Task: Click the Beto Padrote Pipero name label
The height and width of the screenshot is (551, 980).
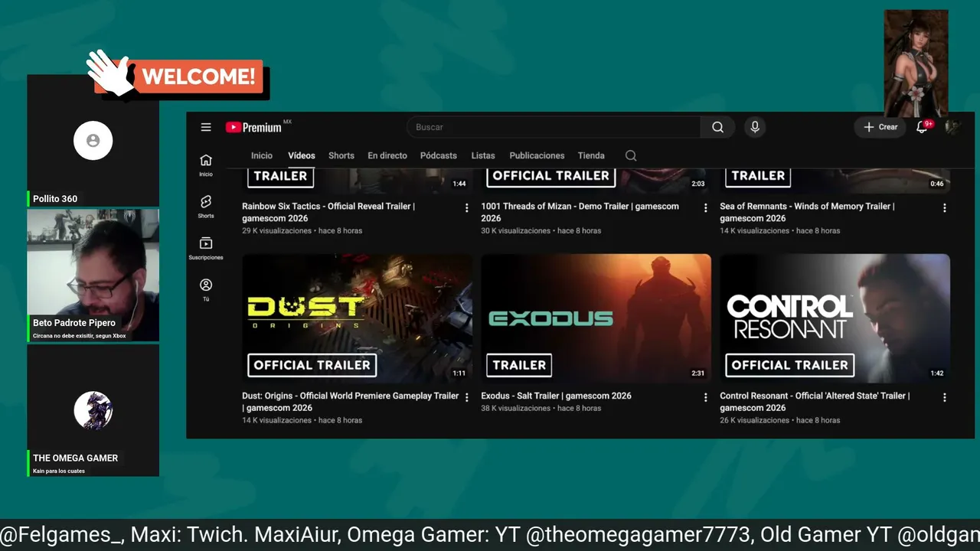Action: click(x=74, y=323)
